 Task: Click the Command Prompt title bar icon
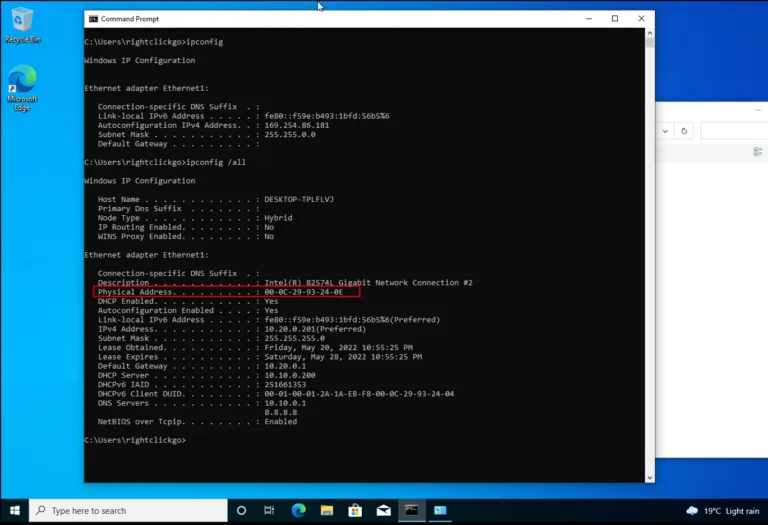(93, 19)
